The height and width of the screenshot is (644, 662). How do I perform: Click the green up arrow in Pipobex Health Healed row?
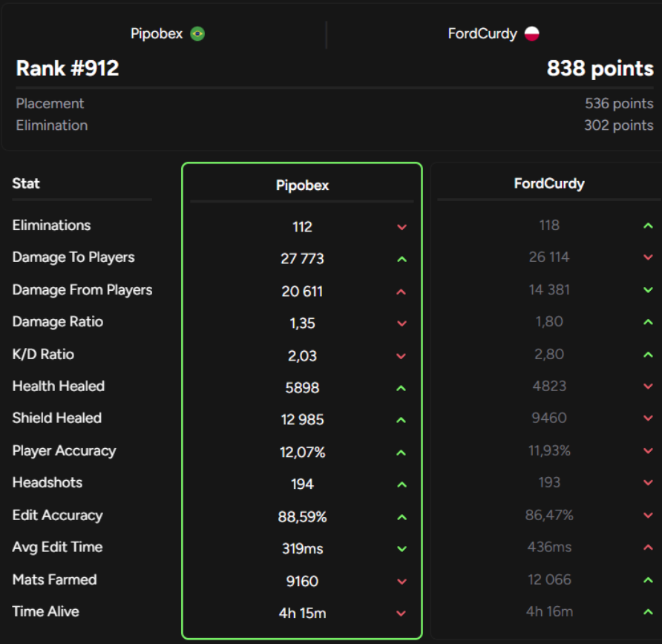click(x=401, y=388)
